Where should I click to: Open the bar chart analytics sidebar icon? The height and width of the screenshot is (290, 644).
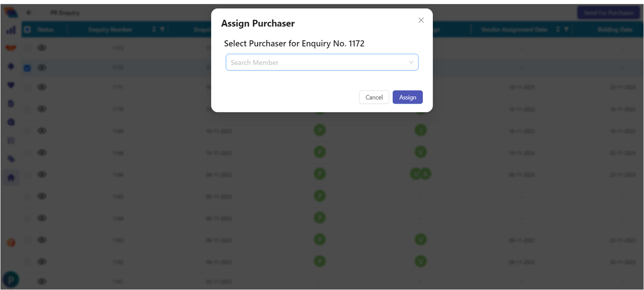point(11,30)
